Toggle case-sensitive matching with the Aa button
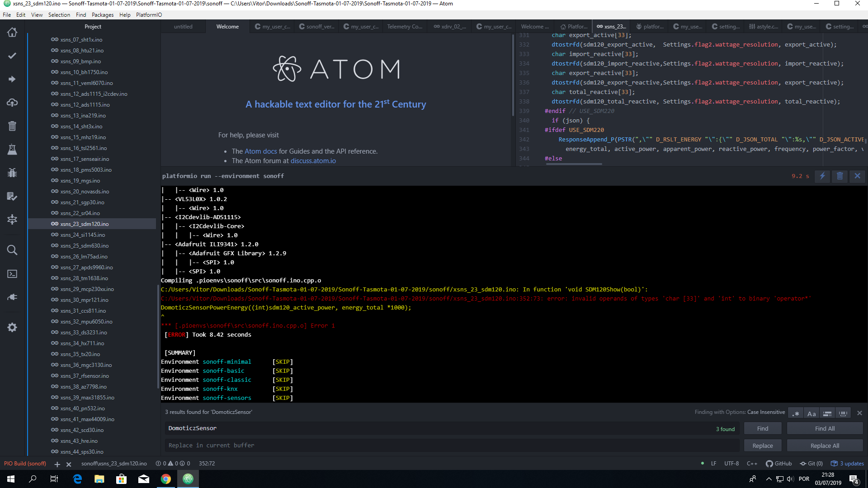868x488 pixels. (811, 413)
